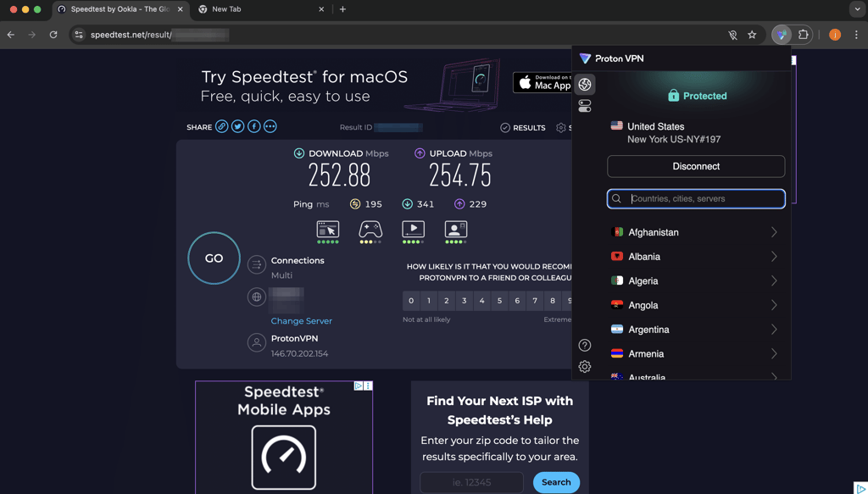Select Afghanistan in the country list
The image size is (868, 494).
[695, 232]
